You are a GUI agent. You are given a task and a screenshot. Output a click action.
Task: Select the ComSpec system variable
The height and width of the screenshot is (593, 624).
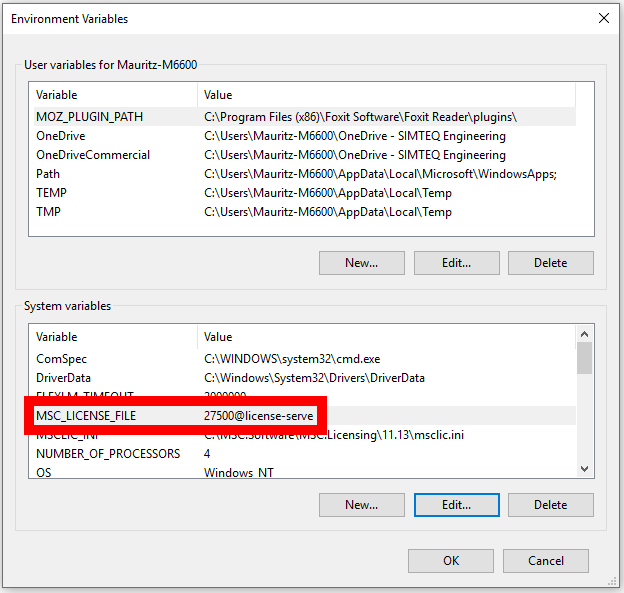tap(62, 359)
